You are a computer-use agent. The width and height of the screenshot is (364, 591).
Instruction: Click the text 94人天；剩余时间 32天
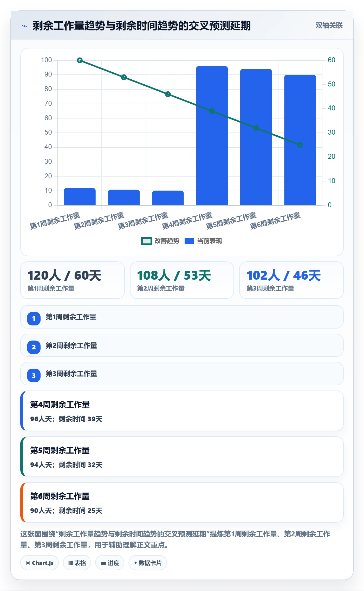(66, 465)
